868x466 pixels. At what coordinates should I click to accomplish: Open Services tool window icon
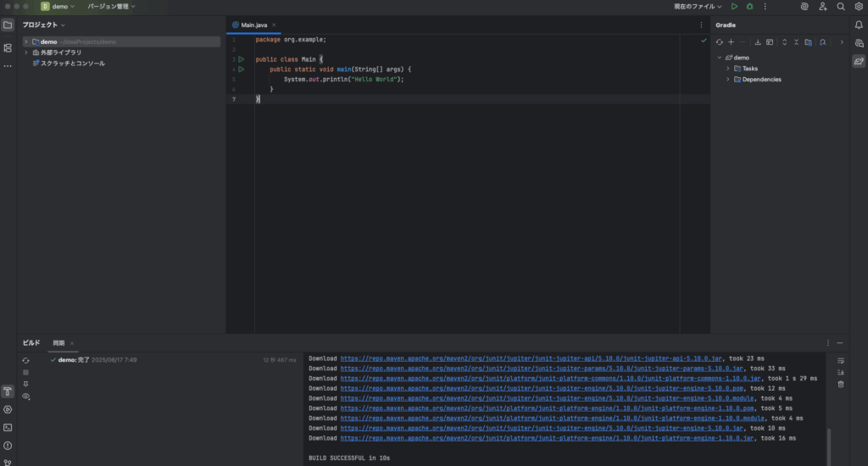click(x=8, y=409)
